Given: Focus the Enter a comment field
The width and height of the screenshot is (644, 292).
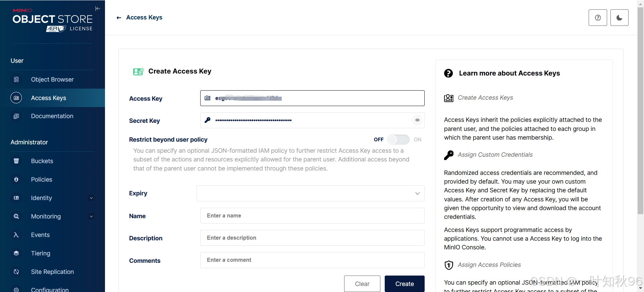Looking at the screenshot, I should pyautogui.click(x=312, y=260).
